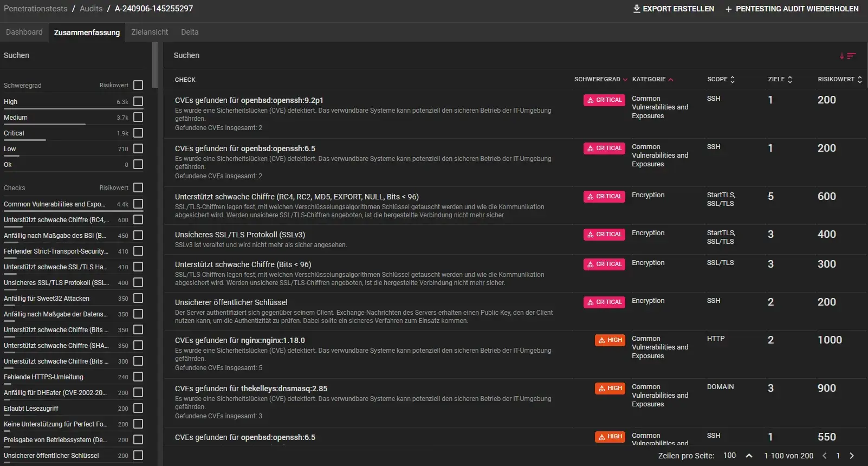Click the CRITICAL badge for SSLv3 protocol row
The image size is (868, 466).
[x=604, y=235]
